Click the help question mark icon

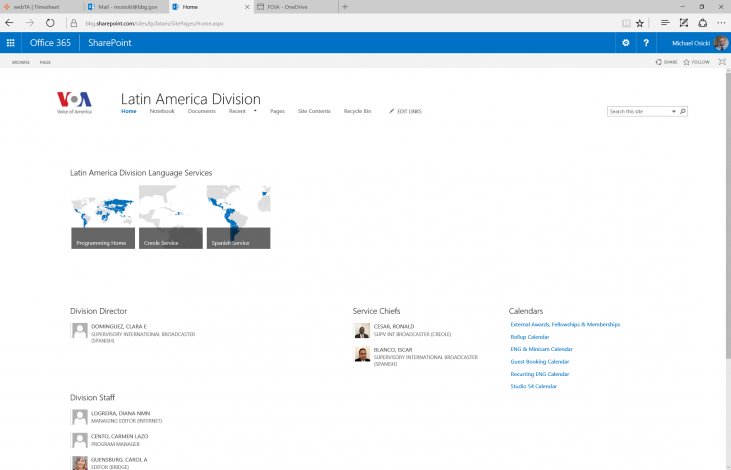point(646,43)
